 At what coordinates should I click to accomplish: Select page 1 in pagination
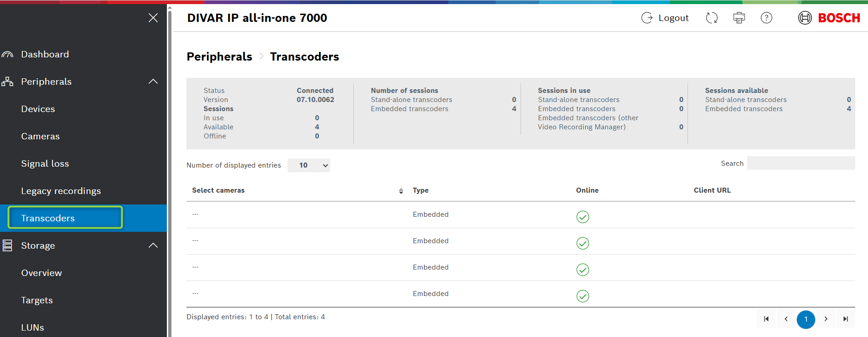coord(806,319)
